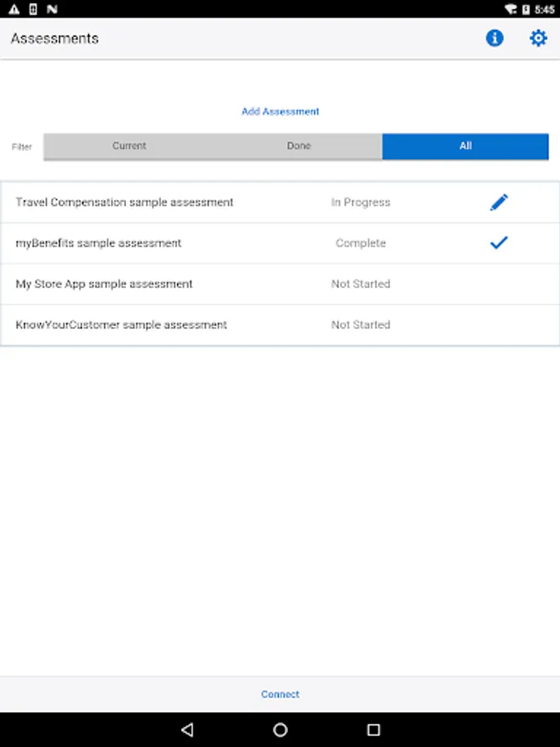The image size is (560, 747).
Task: Open myBenefits sample assessment row
Action: point(280,243)
